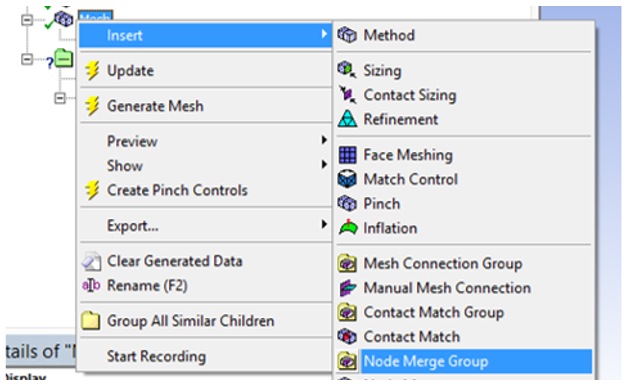Click the Clear Generated Data eraser icon

(x=91, y=261)
